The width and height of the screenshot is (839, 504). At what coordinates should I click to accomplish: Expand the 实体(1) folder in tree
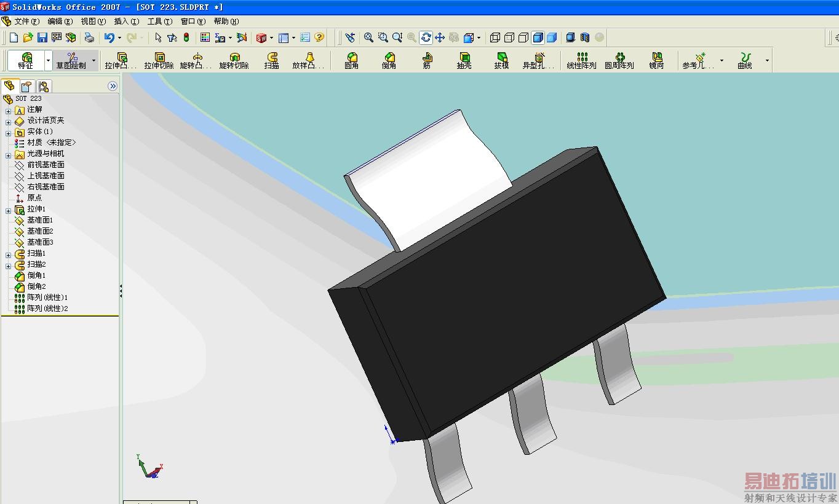coord(9,132)
